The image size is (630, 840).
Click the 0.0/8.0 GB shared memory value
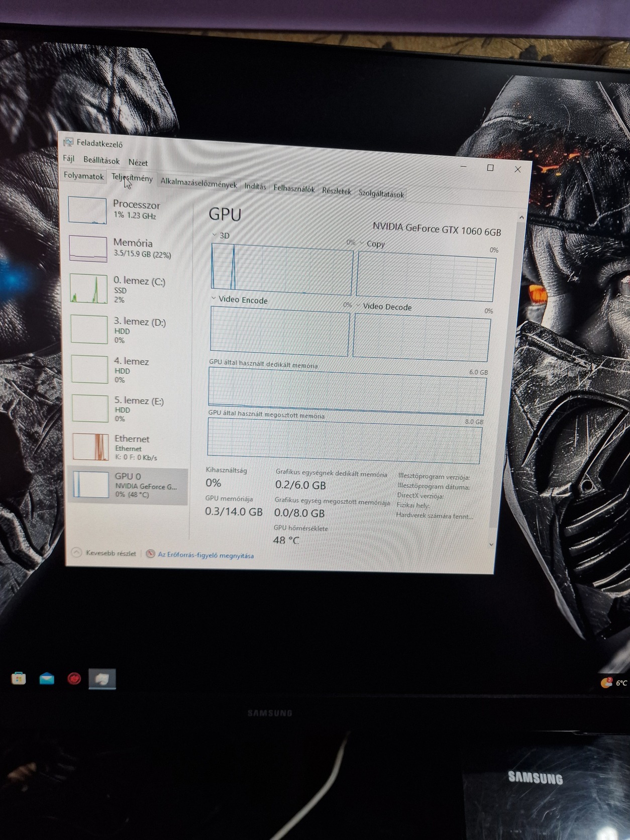click(299, 513)
